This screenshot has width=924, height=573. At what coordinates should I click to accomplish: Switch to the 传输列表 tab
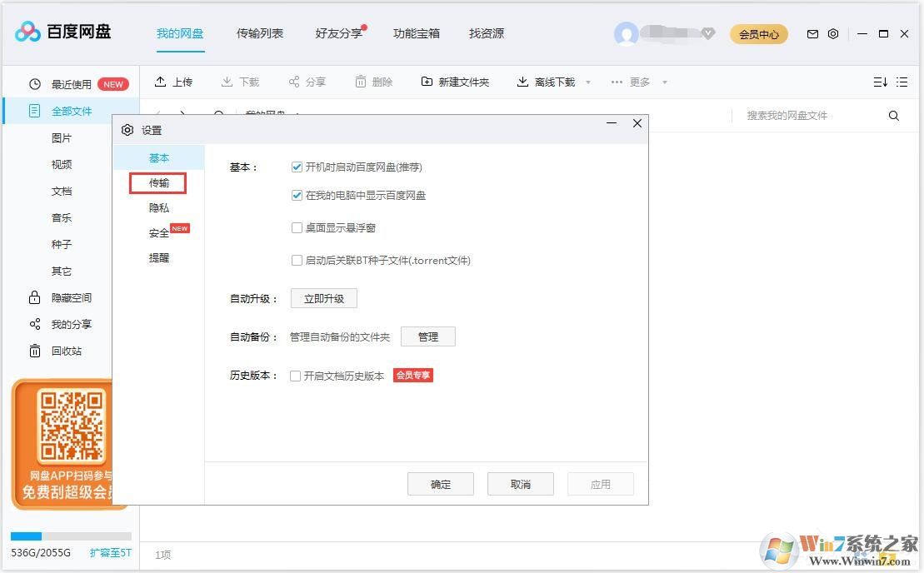[261, 32]
